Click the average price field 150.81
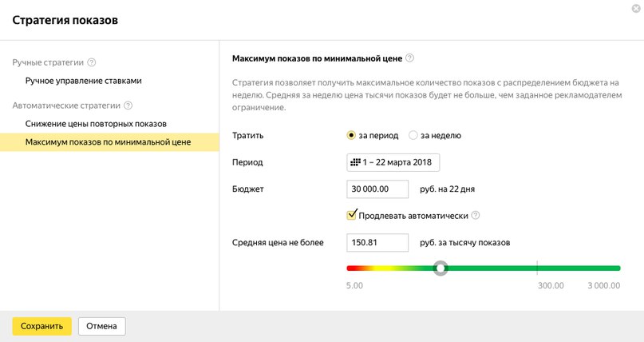Viewport: 644px width, 342px height. [x=377, y=243]
